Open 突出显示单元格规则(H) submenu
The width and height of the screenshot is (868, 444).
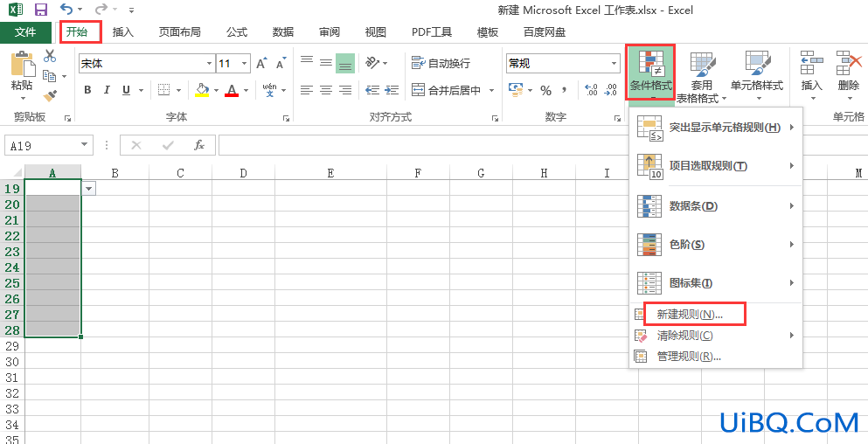coord(716,128)
